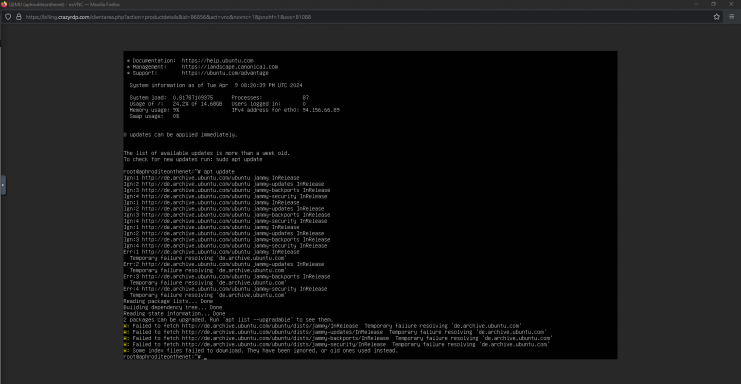741x384 pixels.
Task: Click the System information date line
Action: pos(216,85)
